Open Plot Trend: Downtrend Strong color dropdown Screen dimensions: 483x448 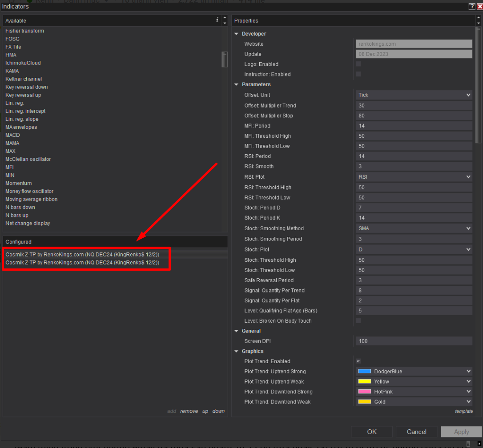click(x=414, y=392)
